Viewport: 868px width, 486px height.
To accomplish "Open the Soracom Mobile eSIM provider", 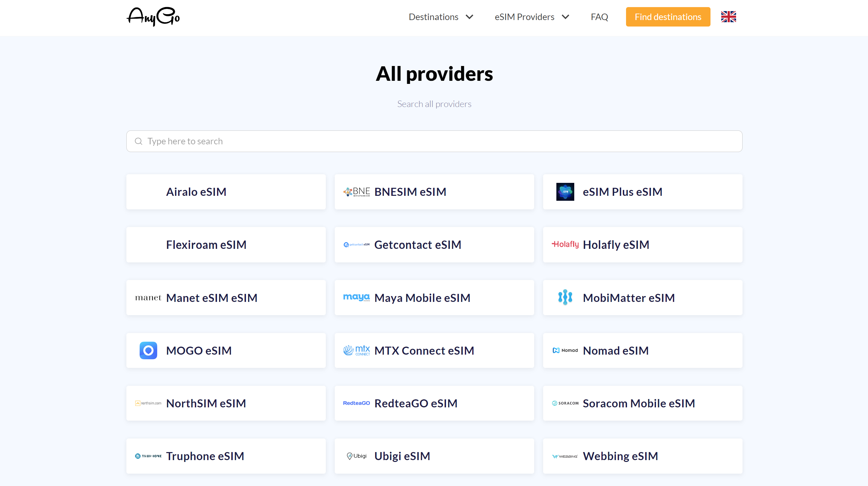I will [x=643, y=403].
